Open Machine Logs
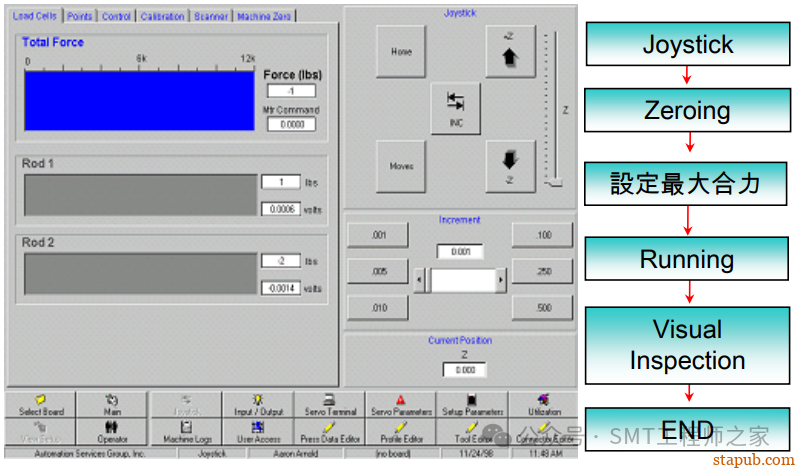795x468 pixels. (185, 432)
